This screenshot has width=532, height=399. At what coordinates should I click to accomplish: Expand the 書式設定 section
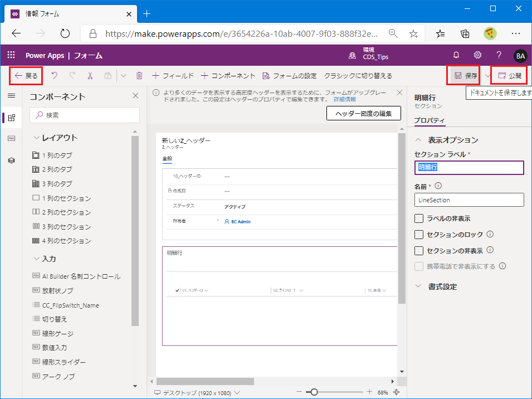pos(418,286)
